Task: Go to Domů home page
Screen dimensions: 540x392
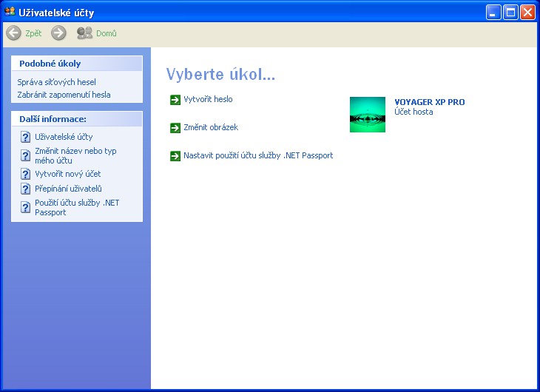Action: coord(97,33)
